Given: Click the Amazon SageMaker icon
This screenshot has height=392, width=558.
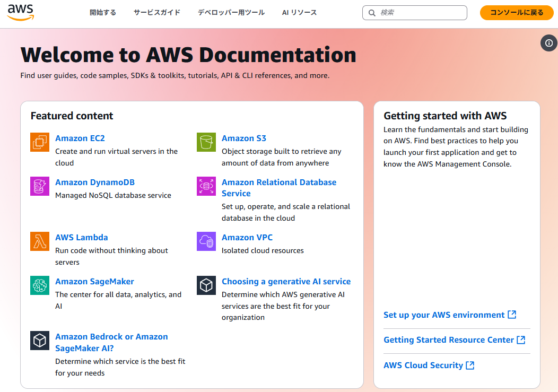Looking at the screenshot, I should pos(40,285).
